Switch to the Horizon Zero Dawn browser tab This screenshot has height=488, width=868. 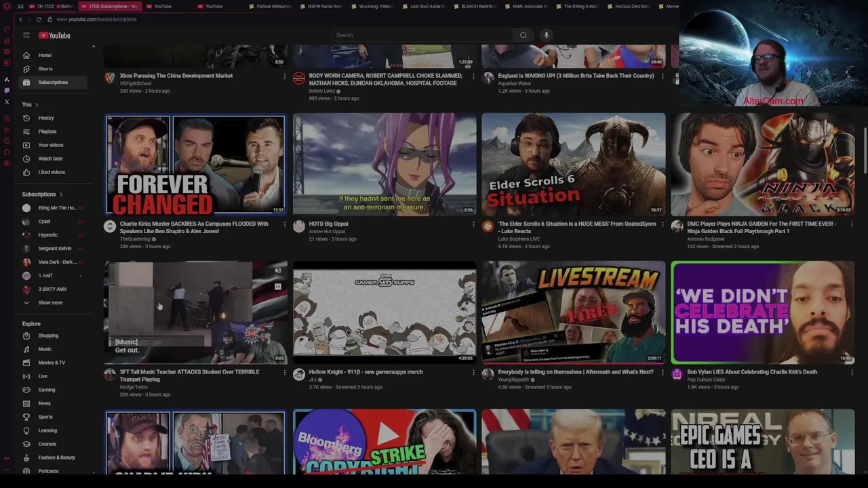(627, 6)
